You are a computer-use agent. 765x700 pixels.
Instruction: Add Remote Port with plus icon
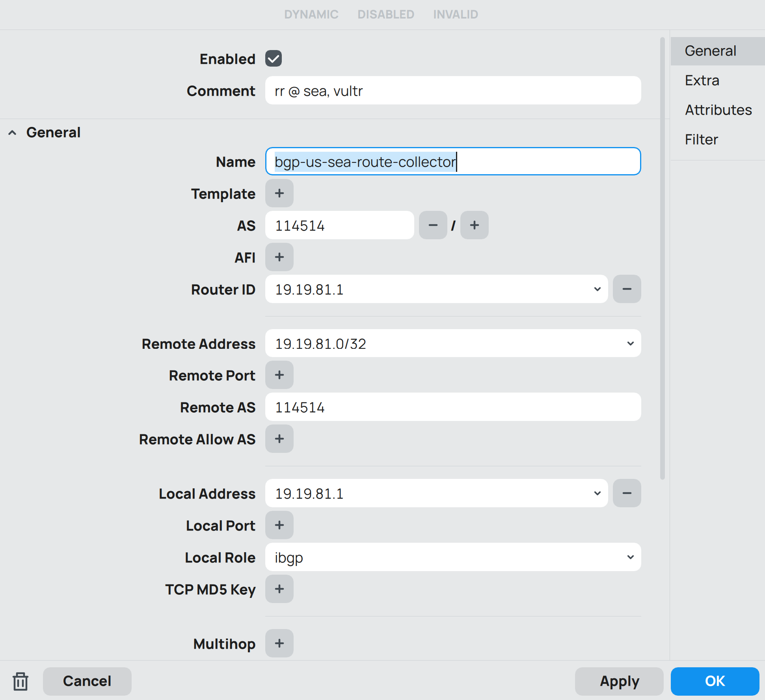(x=279, y=375)
